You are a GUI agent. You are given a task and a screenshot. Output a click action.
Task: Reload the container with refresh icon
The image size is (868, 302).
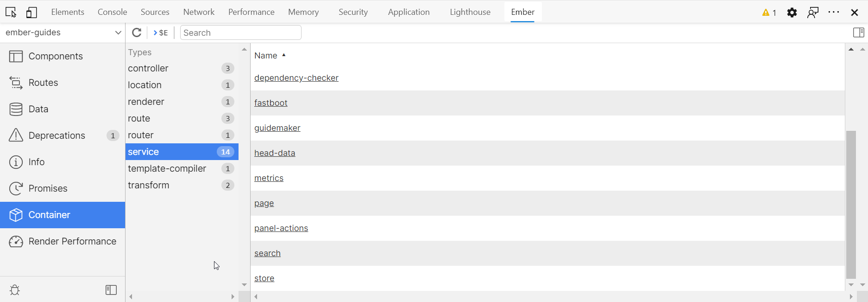point(137,32)
